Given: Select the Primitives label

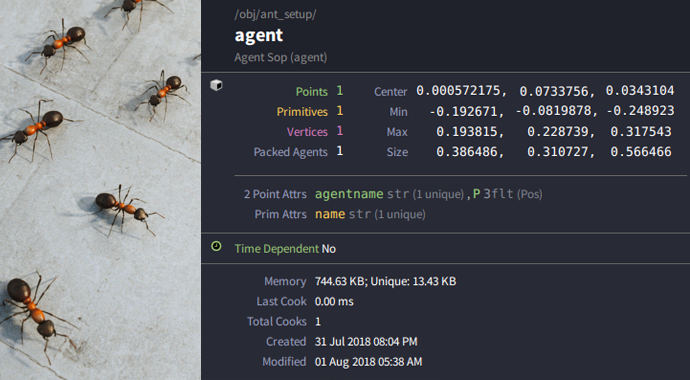Looking at the screenshot, I should coord(302,112).
